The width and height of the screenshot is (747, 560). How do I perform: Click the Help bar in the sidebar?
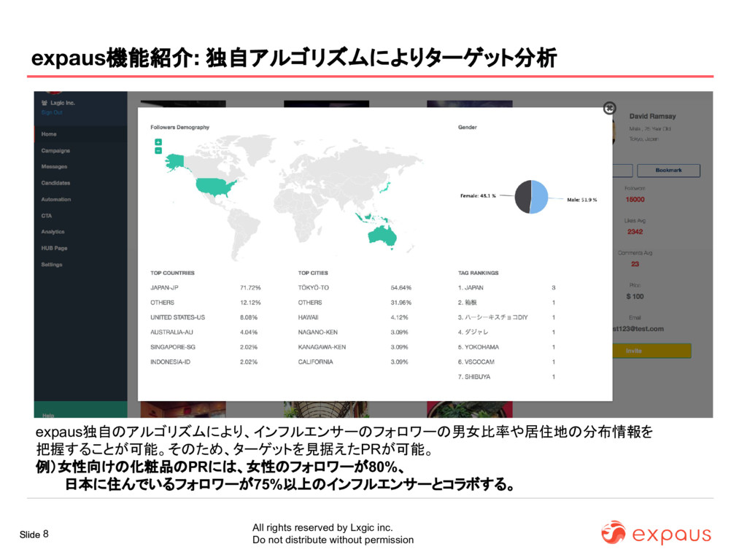tap(80, 410)
